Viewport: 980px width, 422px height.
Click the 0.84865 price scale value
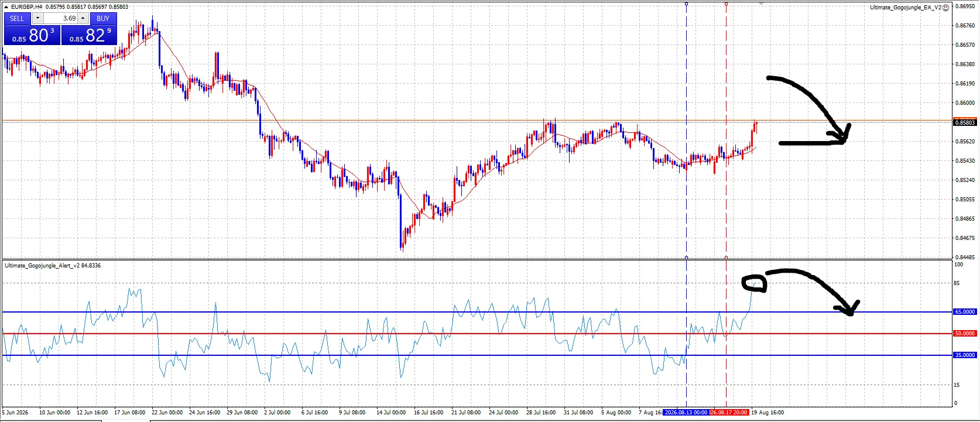coord(965,219)
